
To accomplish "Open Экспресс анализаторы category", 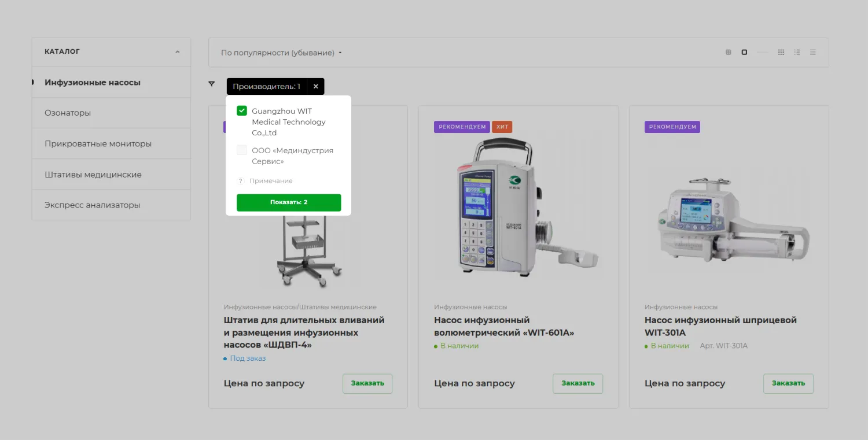I will 111,205.
